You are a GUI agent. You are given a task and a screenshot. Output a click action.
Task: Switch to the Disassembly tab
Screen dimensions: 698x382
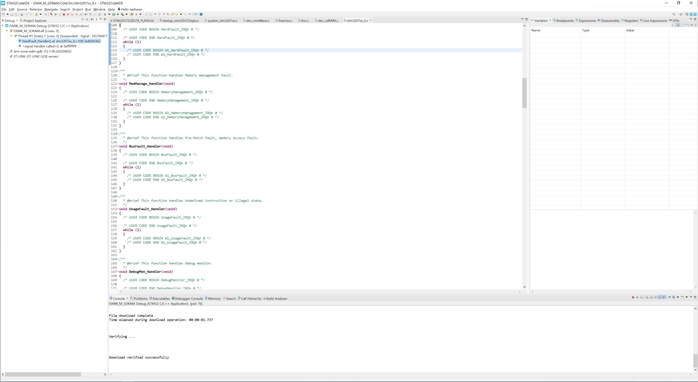pyautogui.click(x=609, y=20)
